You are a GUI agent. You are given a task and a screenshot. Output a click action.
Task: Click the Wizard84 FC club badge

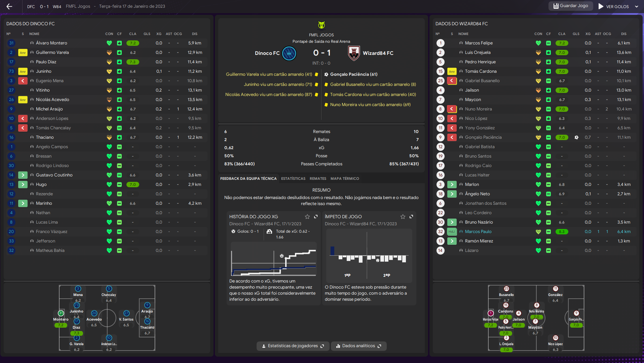pyautogui.click(x=354, y=53)
